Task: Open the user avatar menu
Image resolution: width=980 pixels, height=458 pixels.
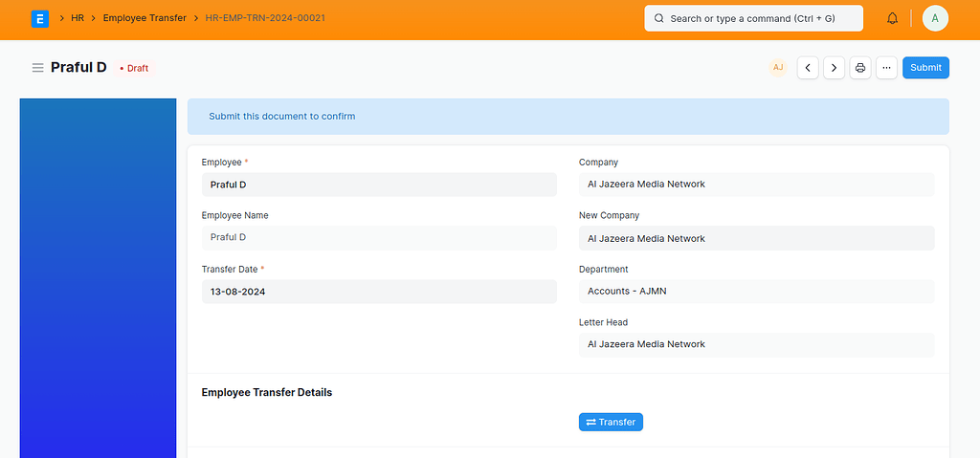Action: tap(935, 18)
